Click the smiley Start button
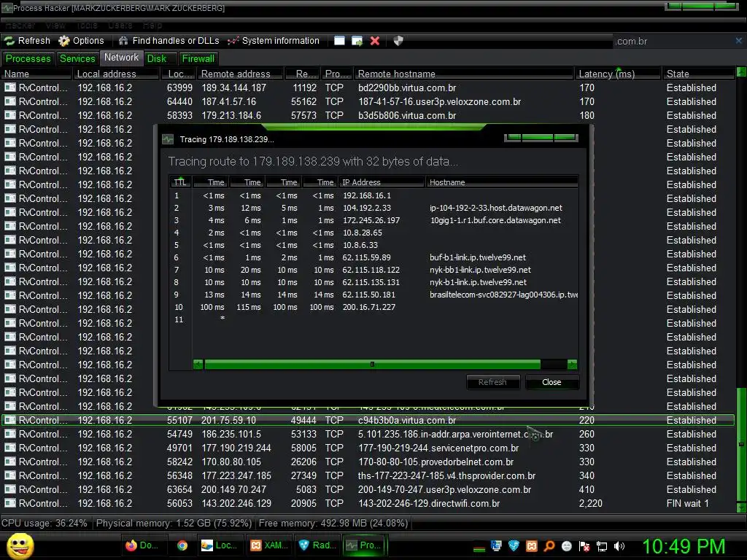This screenshot has width=747, height=560. coord(20,545)
